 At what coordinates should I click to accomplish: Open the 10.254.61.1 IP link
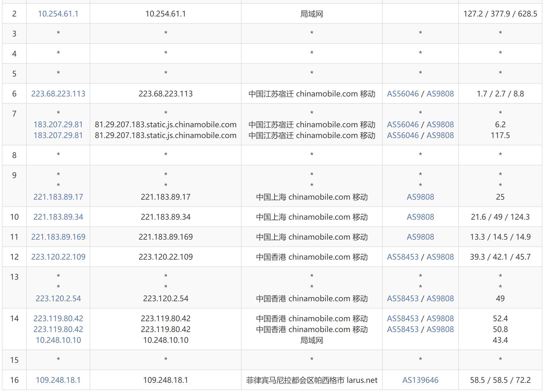click(58, 14)
